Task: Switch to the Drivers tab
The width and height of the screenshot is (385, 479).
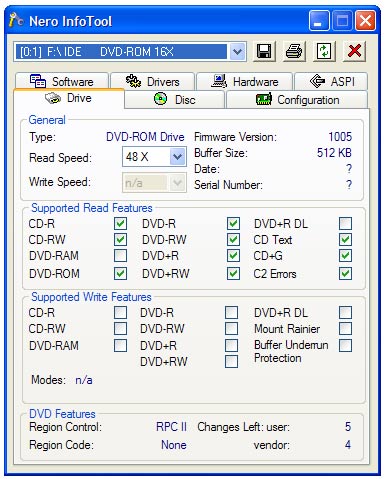Action: coord(152,81)
